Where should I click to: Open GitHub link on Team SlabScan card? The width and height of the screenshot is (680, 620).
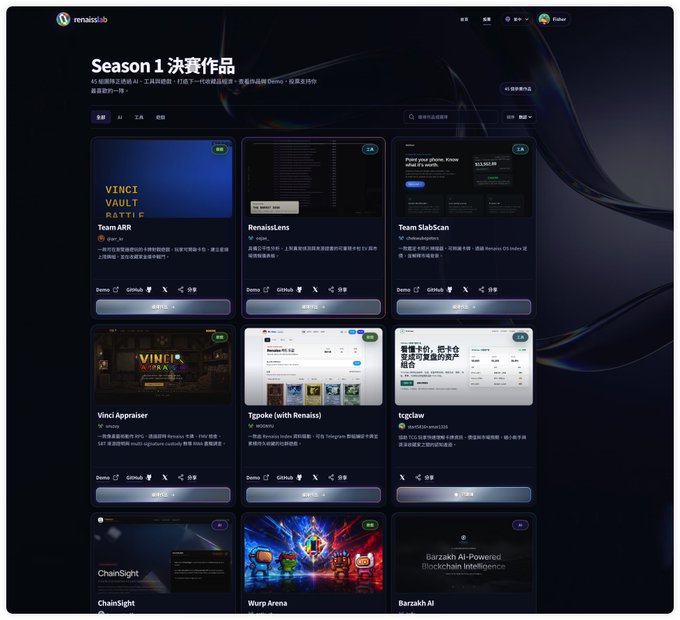pos(440,290)
